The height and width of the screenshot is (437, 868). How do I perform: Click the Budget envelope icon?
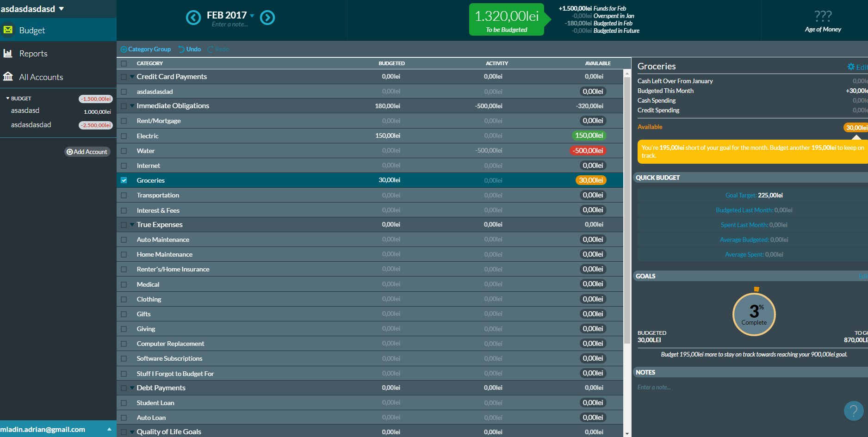(x=8, y=30)
